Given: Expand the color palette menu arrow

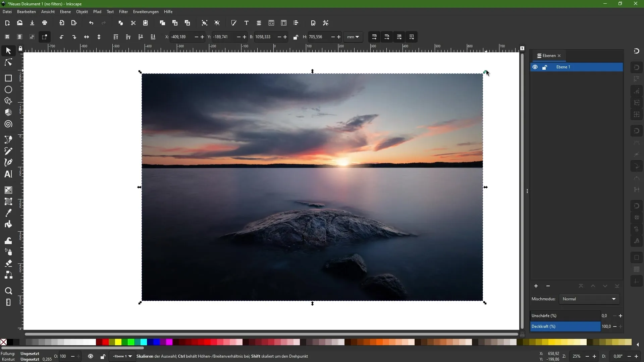Looking at the screenshot, I should coord(638,345).
